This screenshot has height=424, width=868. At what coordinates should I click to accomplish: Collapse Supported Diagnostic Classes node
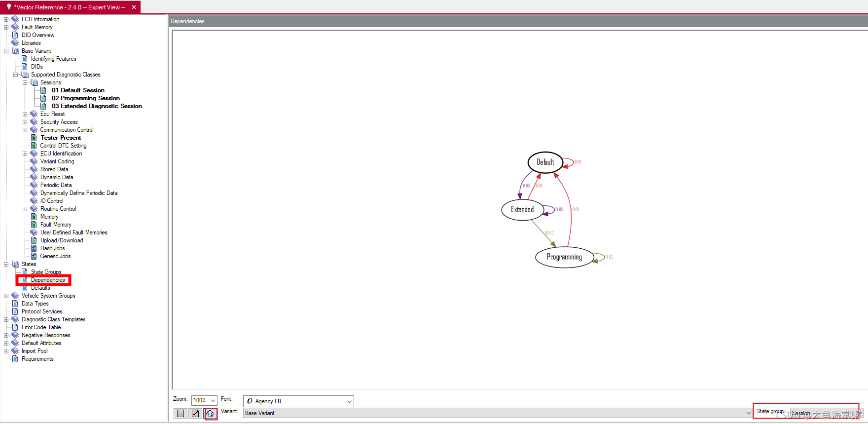(16, 75)
